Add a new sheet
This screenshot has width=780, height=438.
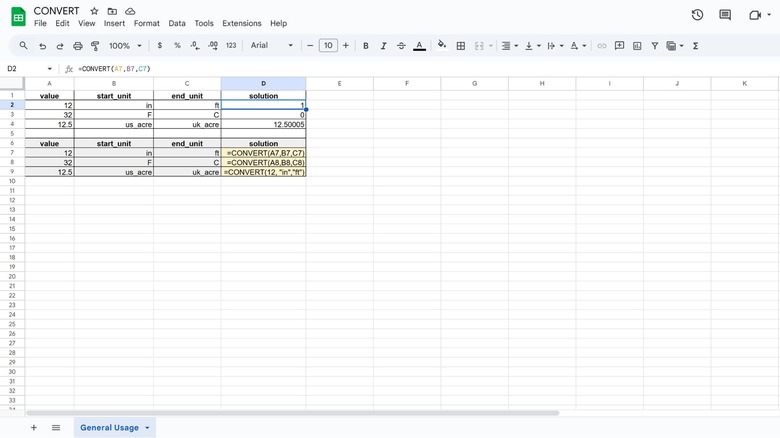click(x=34, y=428)
